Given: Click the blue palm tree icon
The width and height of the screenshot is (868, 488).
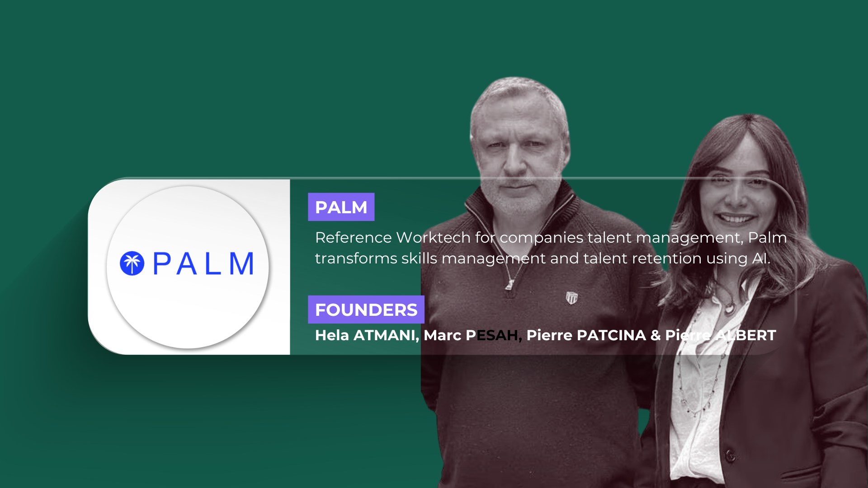Looking at the screenshot, I should point(132,263).
